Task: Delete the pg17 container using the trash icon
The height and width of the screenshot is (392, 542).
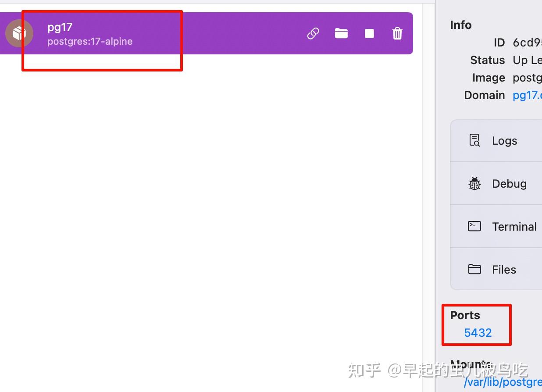Action: [397, 33]
